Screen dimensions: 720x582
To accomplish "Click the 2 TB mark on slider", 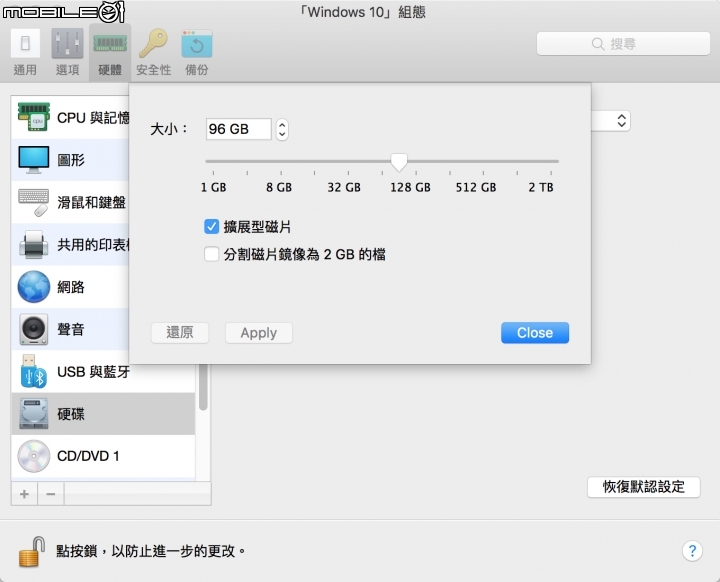I will (x=541, y=187).
